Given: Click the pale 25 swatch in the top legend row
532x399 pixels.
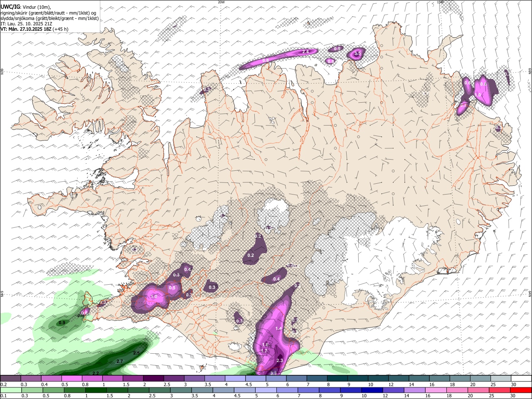Looking at the screenshot, I should click(500, 379).
